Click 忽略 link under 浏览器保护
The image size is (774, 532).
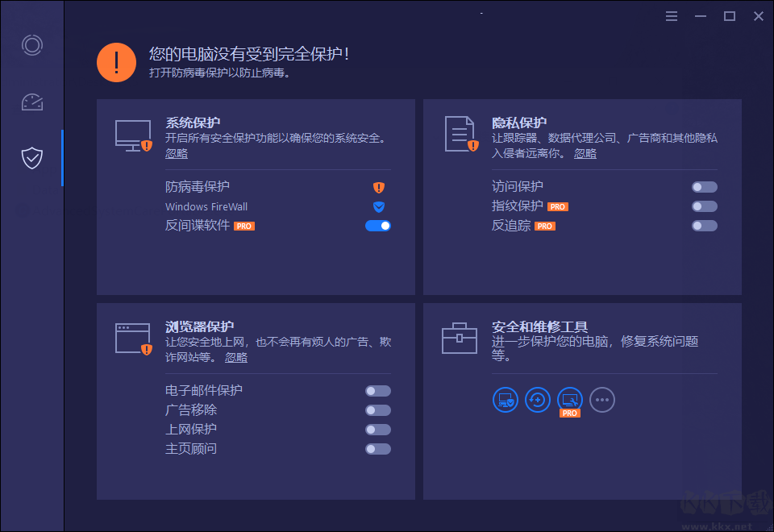point(236,357)
